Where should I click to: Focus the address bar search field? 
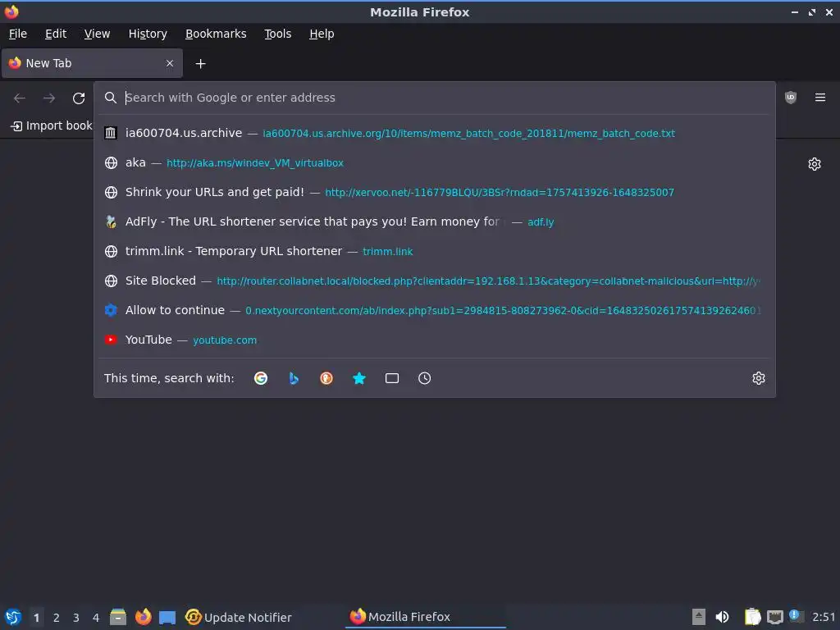[434, 98]
